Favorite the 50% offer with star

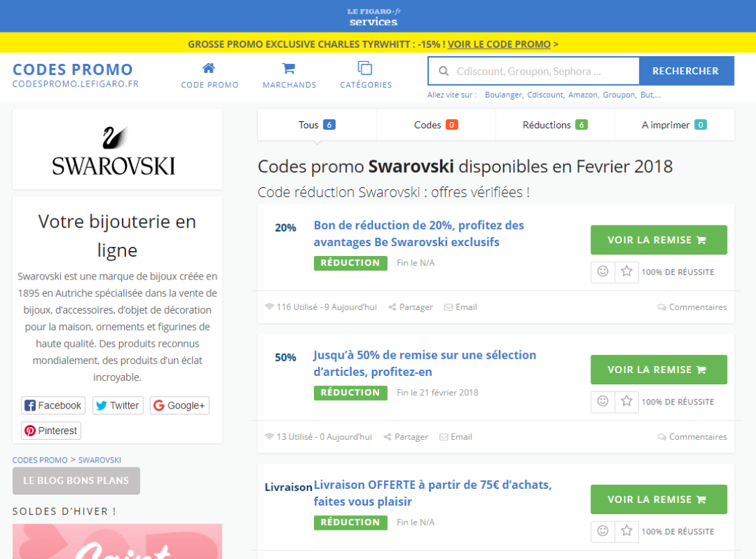pyautogui.click(x=627, y=402)
